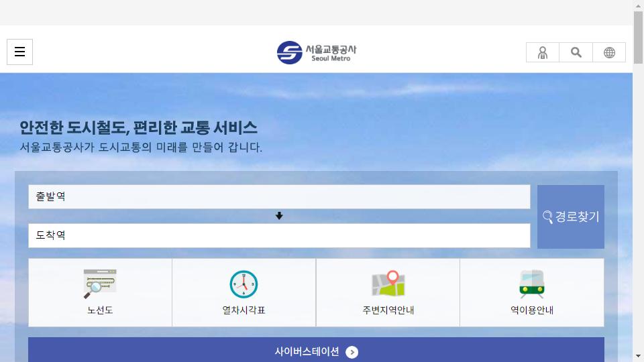Click the scrollbar up arrow

click(x=638, y=5)
